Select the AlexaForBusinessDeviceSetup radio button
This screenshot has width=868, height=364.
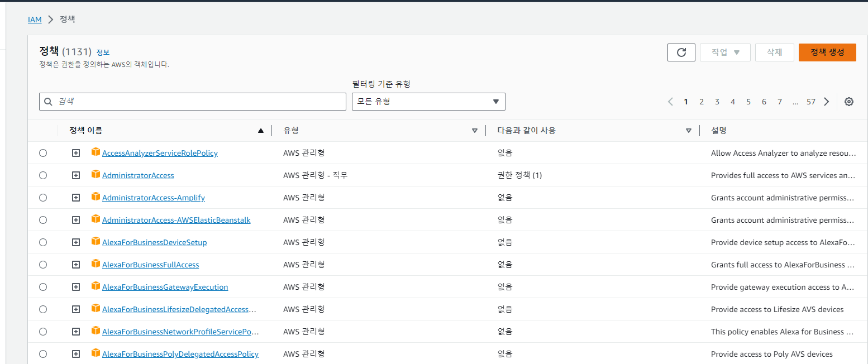(43, 242)
